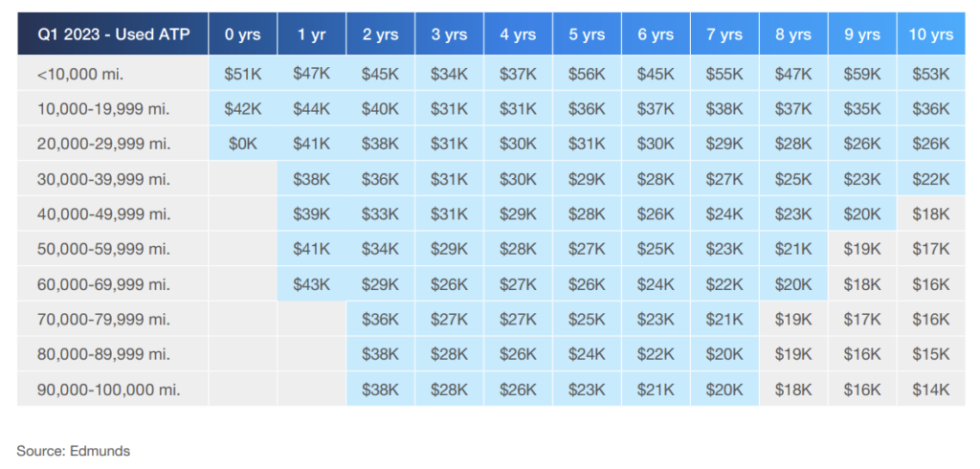Click the Q1 2023 - Used ATP header

tap(113, 33)
